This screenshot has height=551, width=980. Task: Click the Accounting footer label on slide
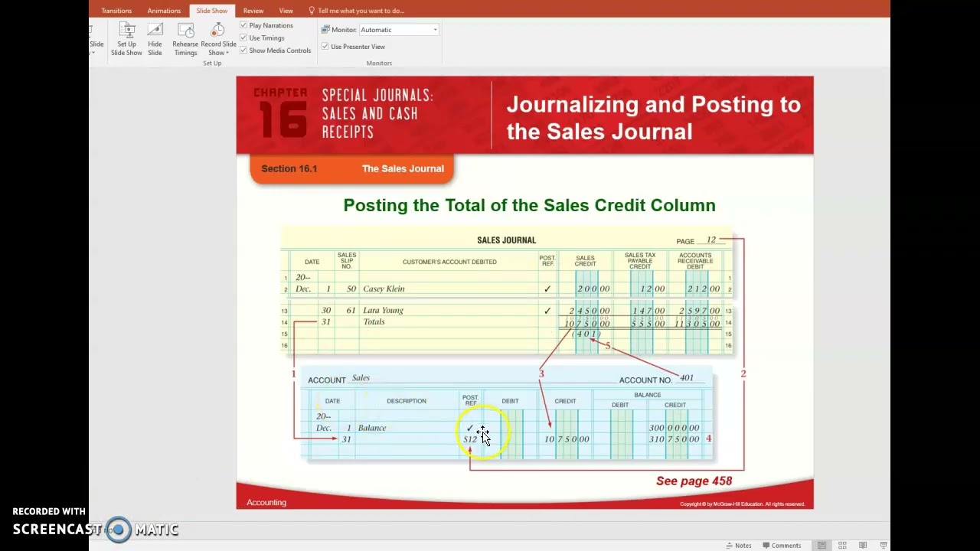point(266,503)
